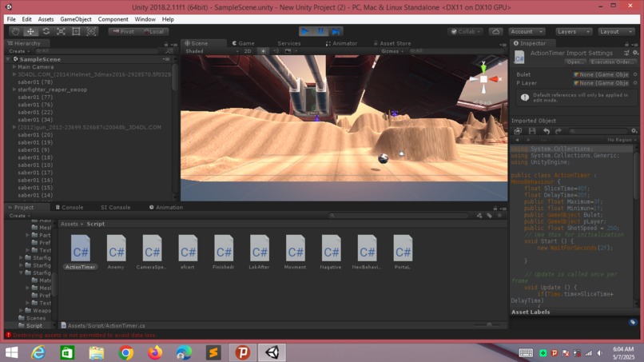Open the Layout dropdown
Image resolution: width=644 pixels, height=362 pixels.
616,32
